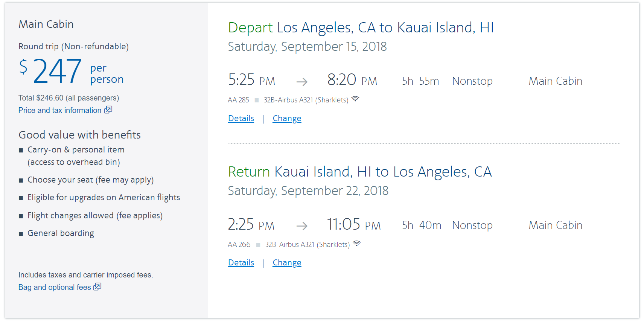Change the departing flight to Kauai Island
644x323 pixels.
[287, 119]
